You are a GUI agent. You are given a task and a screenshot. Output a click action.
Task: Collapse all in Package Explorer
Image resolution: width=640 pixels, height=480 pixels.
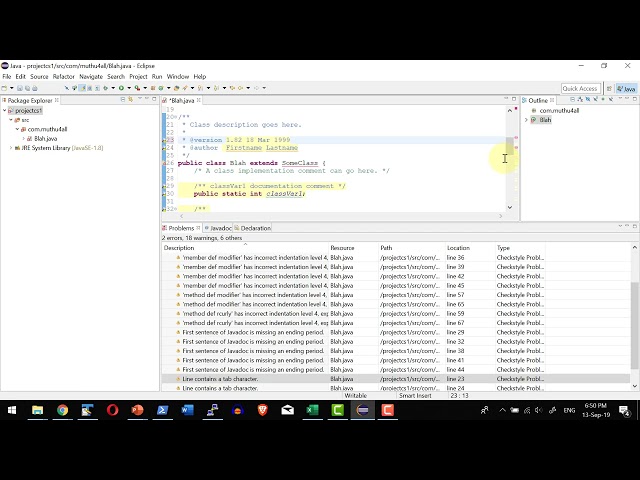(123, 99)
